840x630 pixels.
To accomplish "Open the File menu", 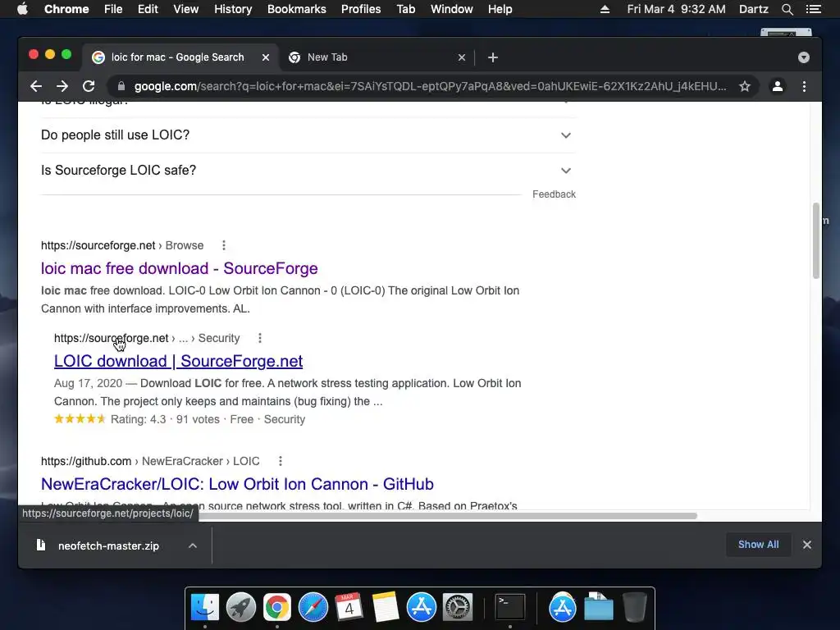I will point(113,9).
